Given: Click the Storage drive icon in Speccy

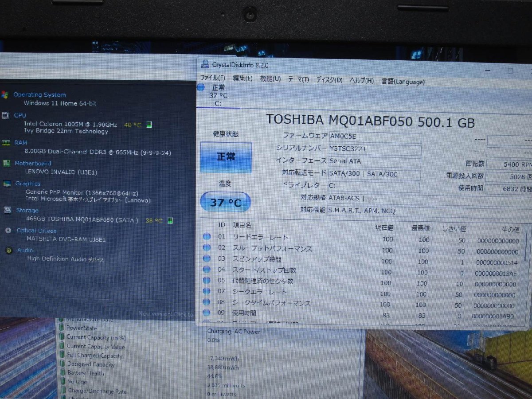Looking at the screenshot, I should tap(8, 210).
